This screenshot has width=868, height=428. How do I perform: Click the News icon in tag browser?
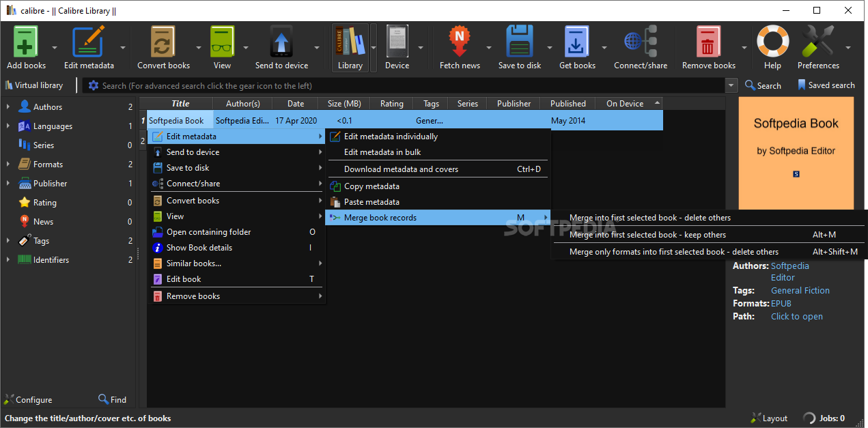click(24, 221)
